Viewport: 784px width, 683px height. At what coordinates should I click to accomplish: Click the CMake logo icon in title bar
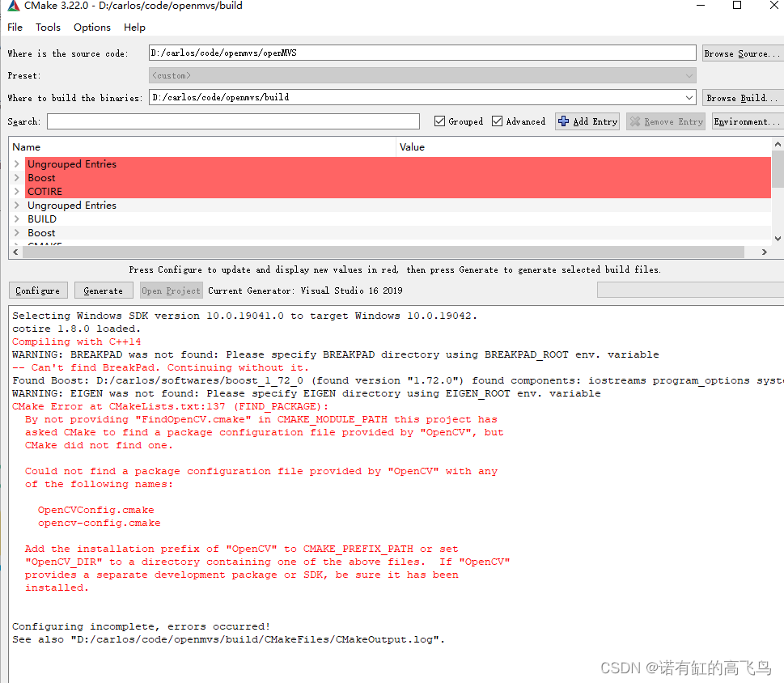13,6
